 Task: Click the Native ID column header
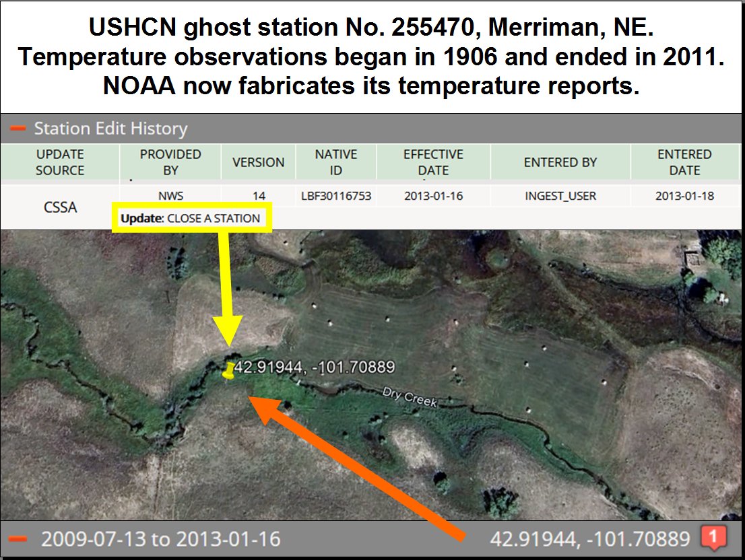click(x=335, y=162)
